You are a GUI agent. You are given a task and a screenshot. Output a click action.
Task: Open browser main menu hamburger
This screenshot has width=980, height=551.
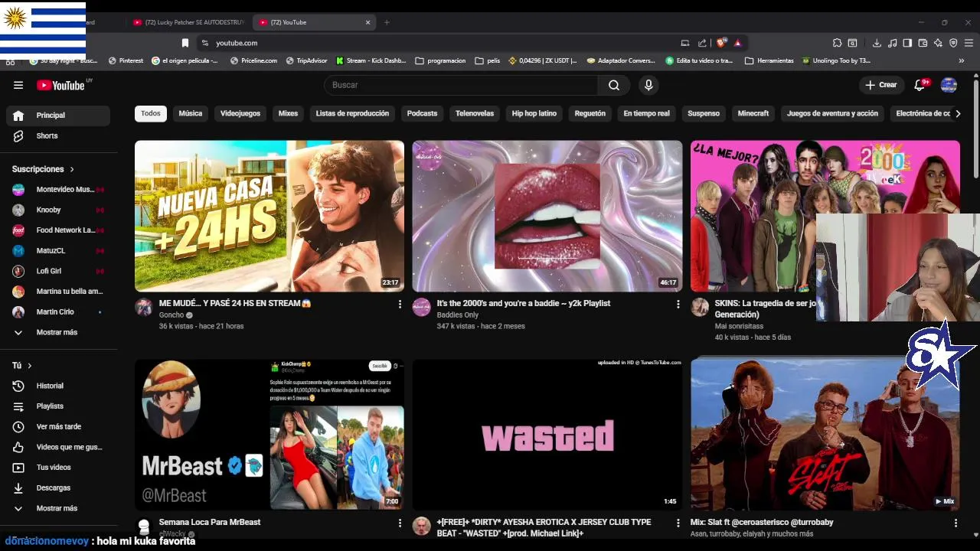(x=969, y=43)
